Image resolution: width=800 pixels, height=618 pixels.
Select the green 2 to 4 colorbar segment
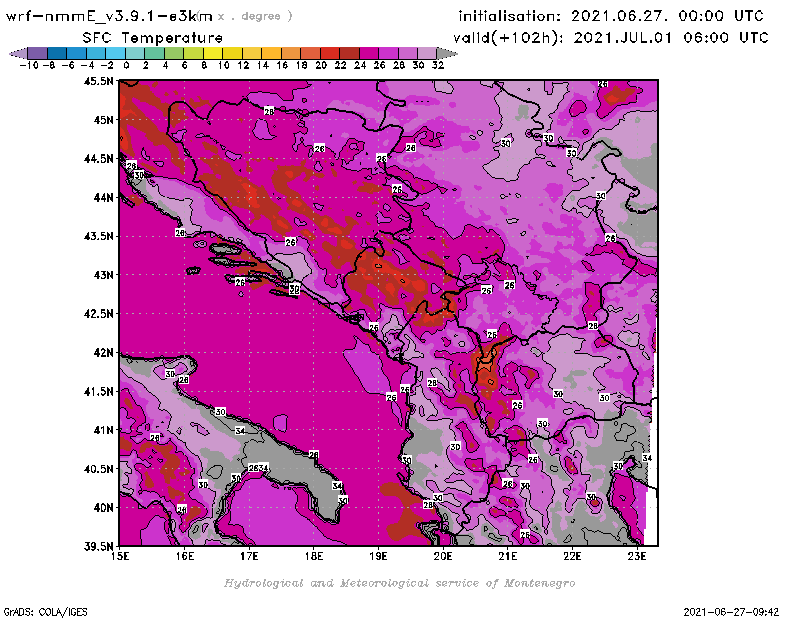[x=155, y=53]
